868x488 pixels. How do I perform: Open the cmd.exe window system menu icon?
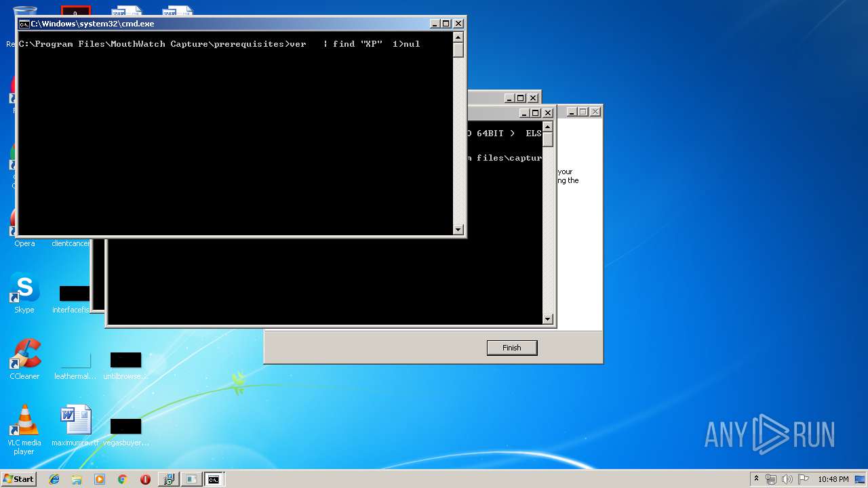(24, 24)
